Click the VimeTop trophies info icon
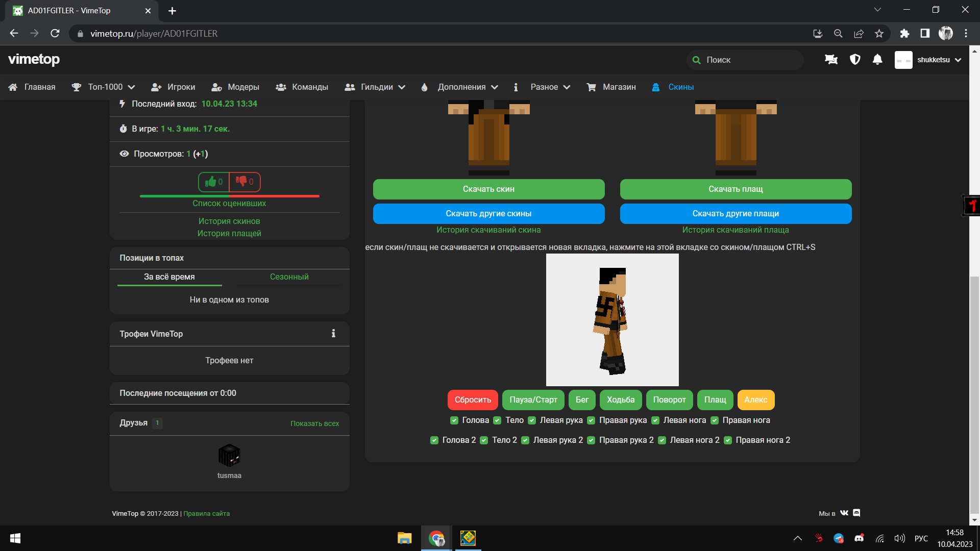This screenshot has width=980, height=551. pyautogui.click(x=333, y=334)
